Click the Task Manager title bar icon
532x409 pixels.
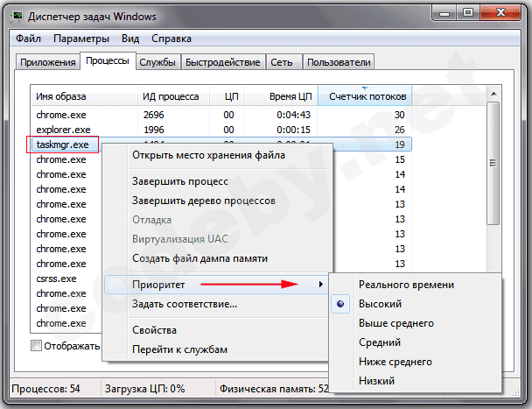point(17,16)
